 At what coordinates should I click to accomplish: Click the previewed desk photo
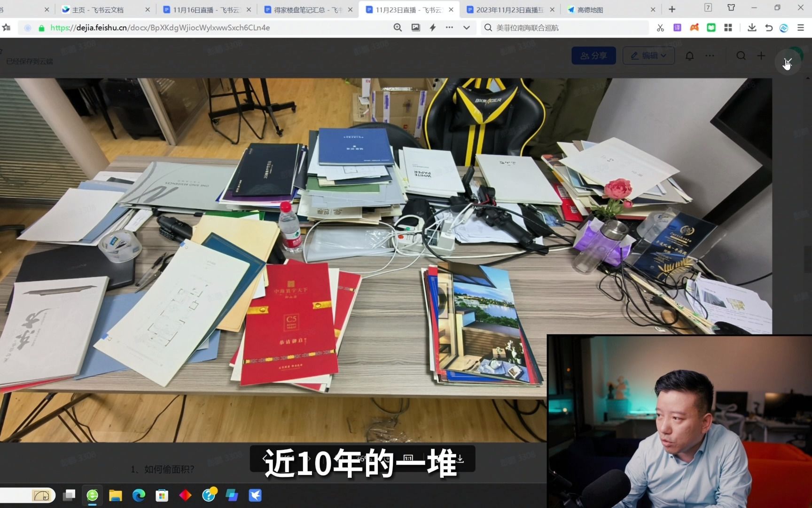click(x=385, y=260)
